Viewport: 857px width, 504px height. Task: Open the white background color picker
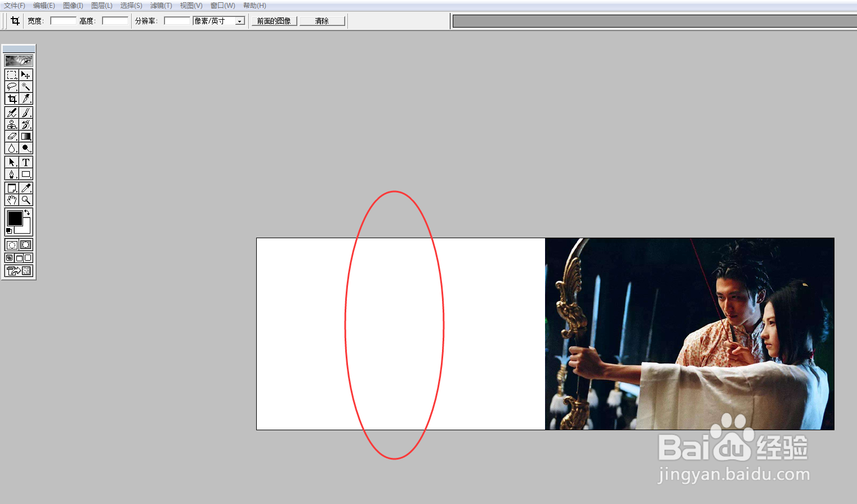26,229
